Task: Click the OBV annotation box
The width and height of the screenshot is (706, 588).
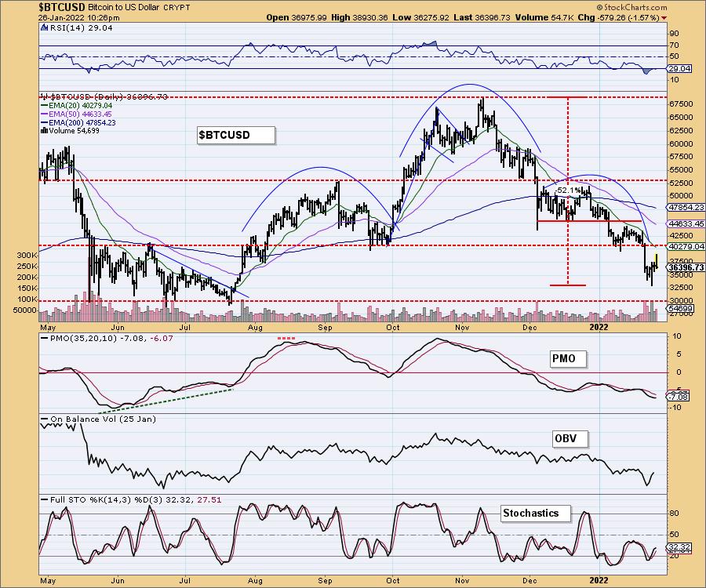Action: (570, 438)
